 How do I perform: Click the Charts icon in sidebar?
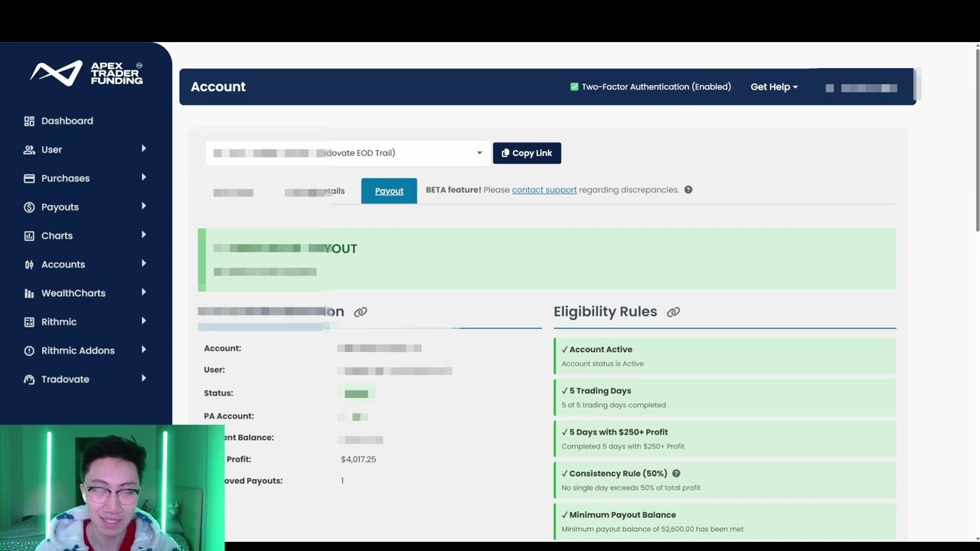coord(29,236)
